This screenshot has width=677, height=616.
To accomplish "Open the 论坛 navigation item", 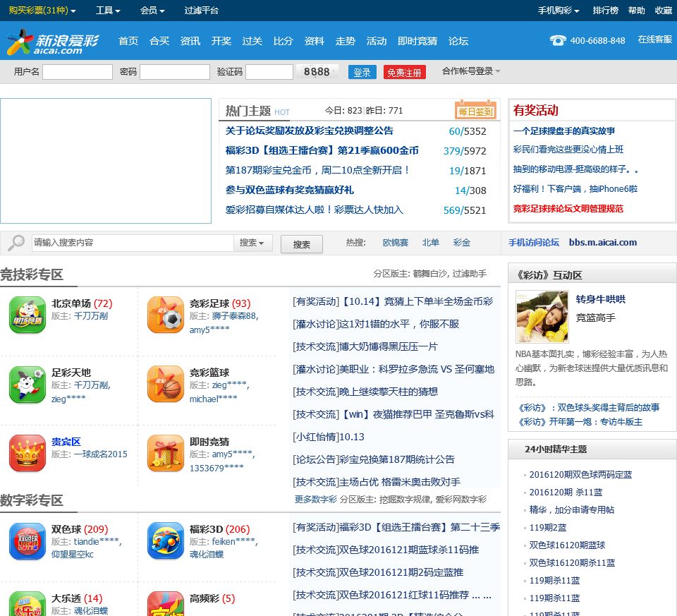I will (458, 41).
